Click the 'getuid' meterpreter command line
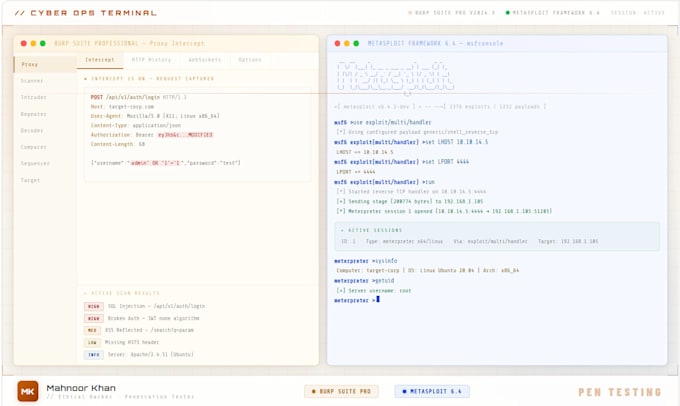Viewport: 680px width, 406px height. 364,281
